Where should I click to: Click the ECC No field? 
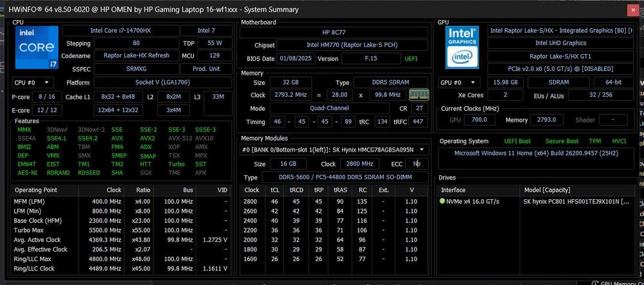pos(417,164)
